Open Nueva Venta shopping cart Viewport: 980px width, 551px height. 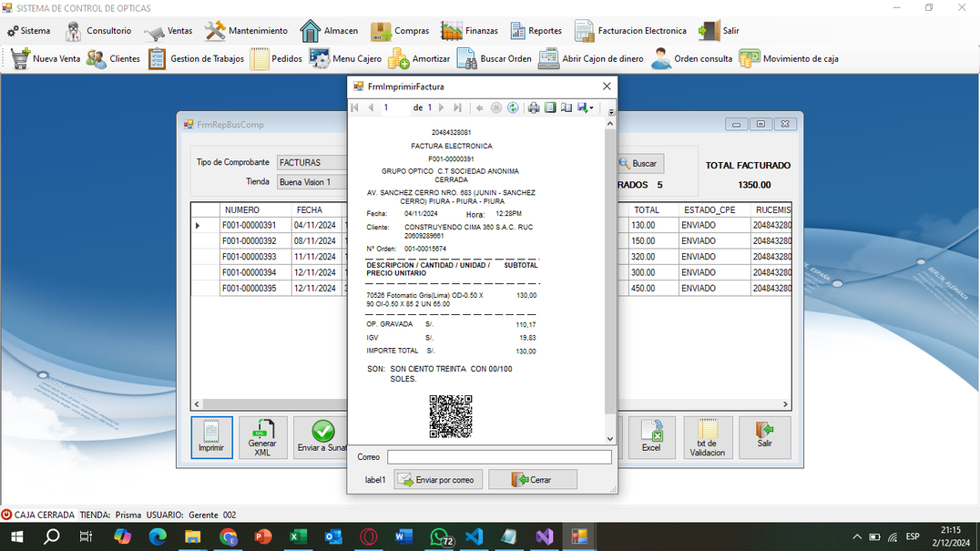pyautogui.click(x=46, y=58)
